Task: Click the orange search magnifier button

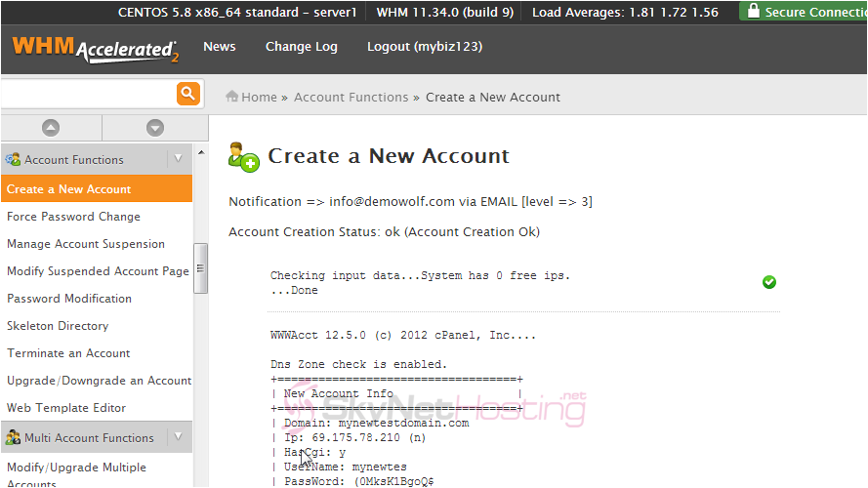Action: click(188, 94)
